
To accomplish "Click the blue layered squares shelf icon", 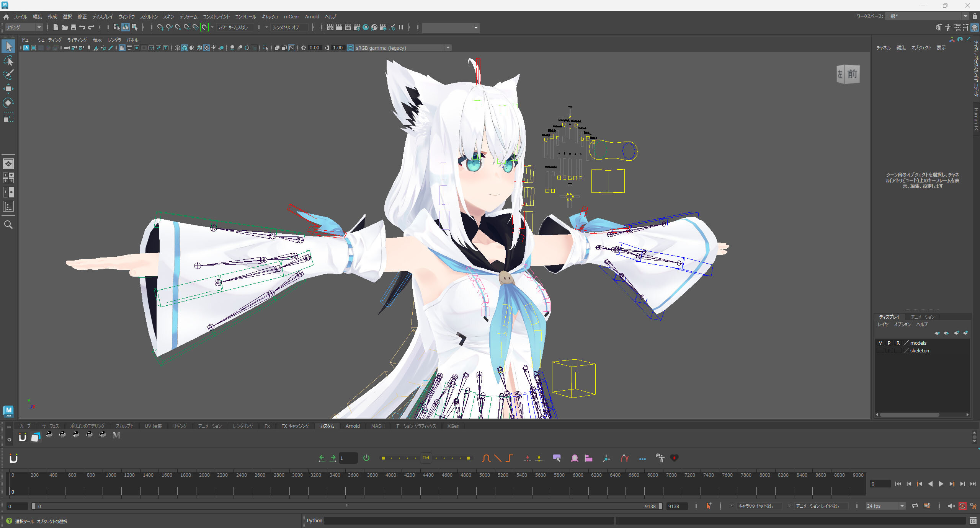I will (x=36, y=437).
